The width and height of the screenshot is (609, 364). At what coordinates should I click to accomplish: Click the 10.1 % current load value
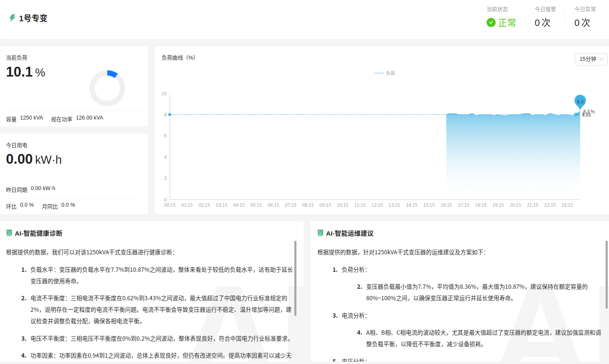coord(26,72)
